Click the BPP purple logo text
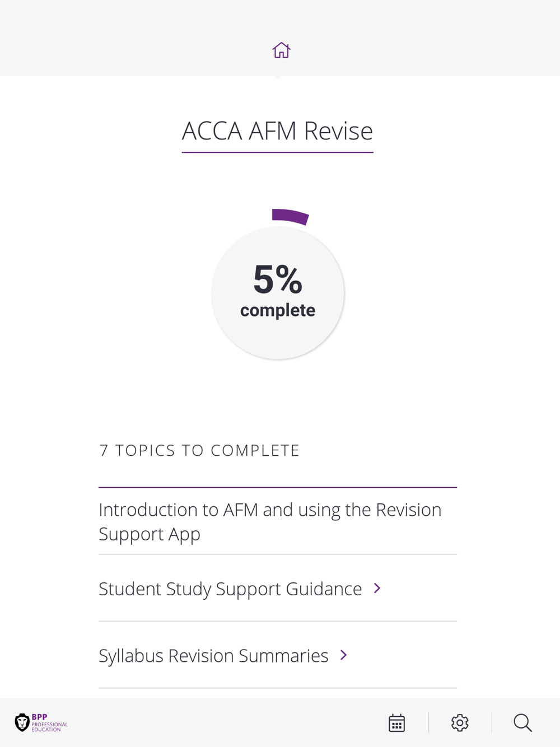Viewport: 560px width, 747px height. point(40,717)
